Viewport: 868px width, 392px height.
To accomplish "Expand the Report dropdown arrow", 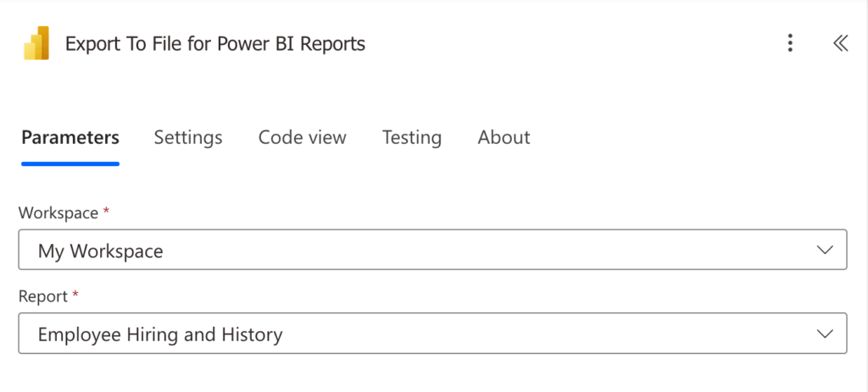I will [x=825, y=334].
